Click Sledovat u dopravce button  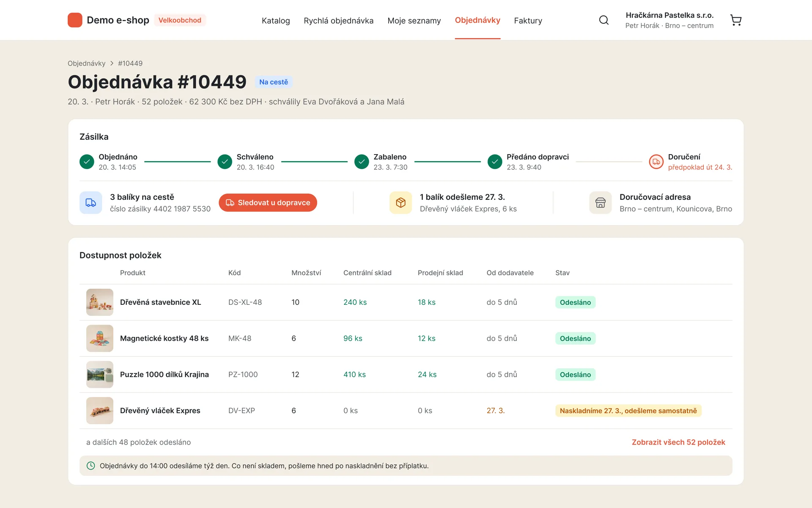coord(268,202)
